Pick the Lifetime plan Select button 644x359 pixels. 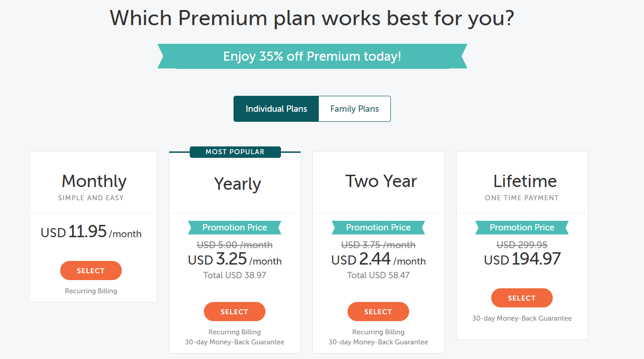click(x=522, y=298)
